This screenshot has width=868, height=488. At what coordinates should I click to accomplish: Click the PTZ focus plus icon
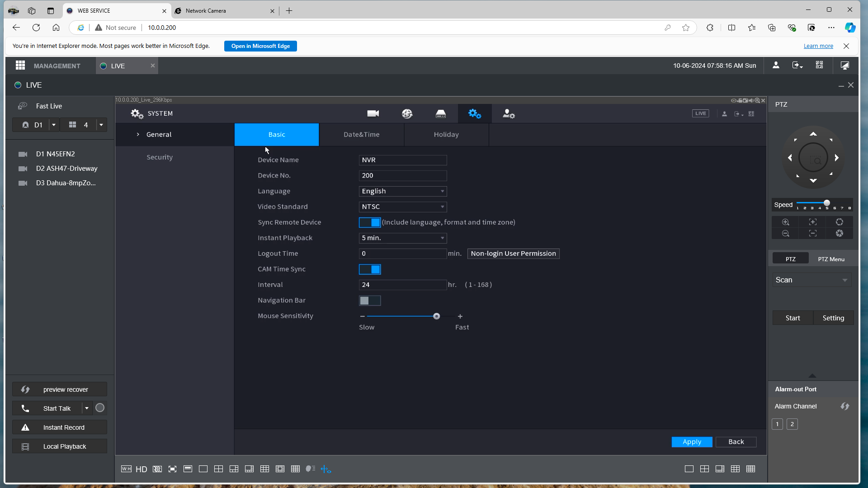[813, 222]
